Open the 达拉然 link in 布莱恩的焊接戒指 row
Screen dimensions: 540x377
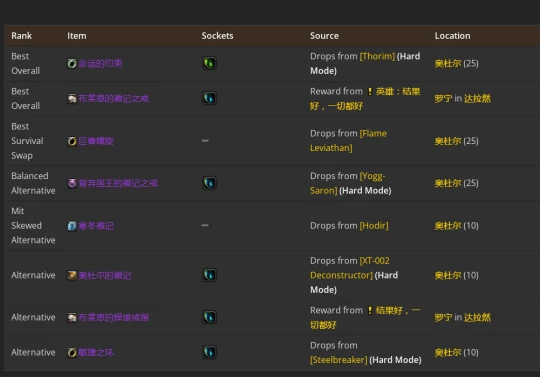477,317
